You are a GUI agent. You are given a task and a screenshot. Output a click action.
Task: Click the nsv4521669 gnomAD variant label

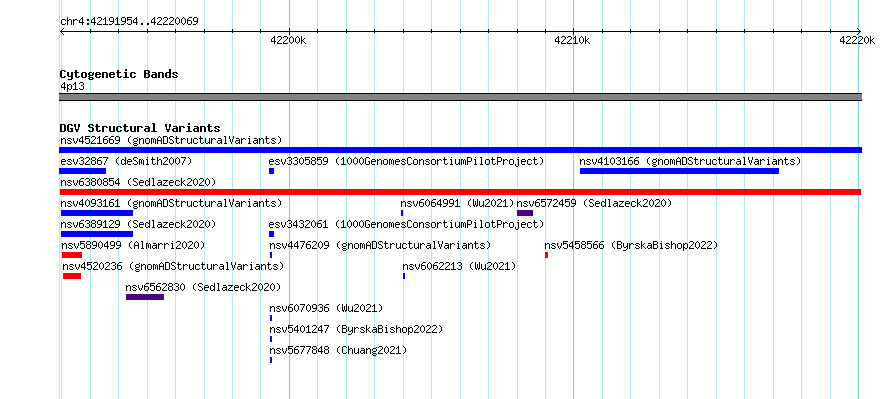(x=171, y=140)
